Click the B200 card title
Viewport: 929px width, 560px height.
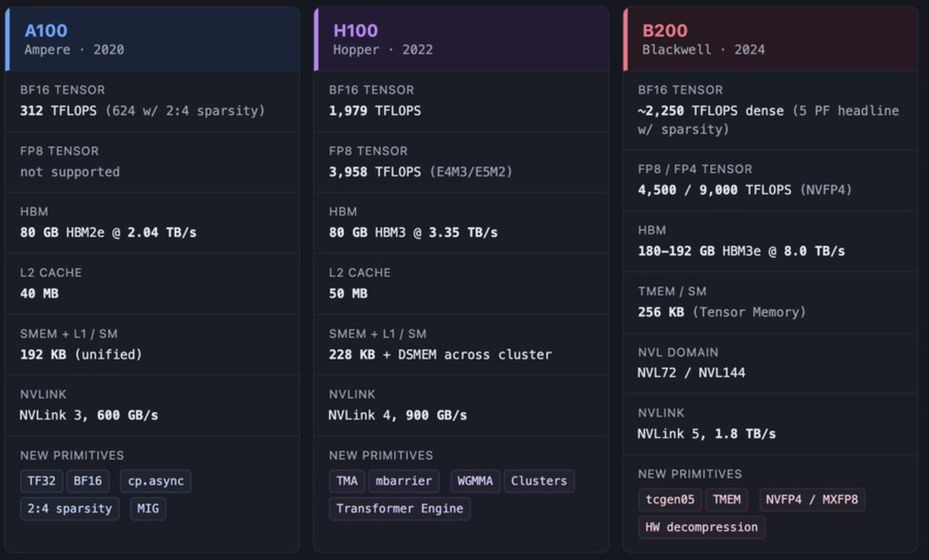(664, 30)
